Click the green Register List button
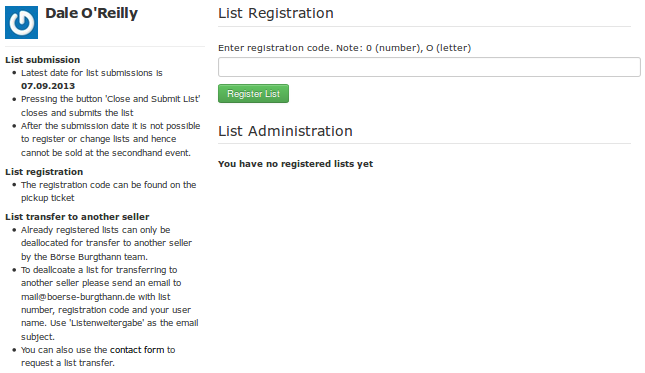The width and height of the screenshot is (645, 373). (253, 94)
